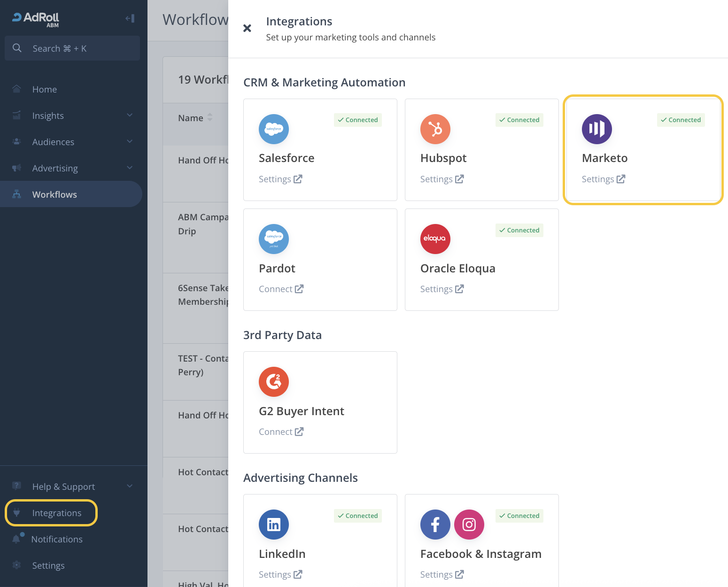
Task: Click the Instagram logo icon
Action: [x=469, y=525]
